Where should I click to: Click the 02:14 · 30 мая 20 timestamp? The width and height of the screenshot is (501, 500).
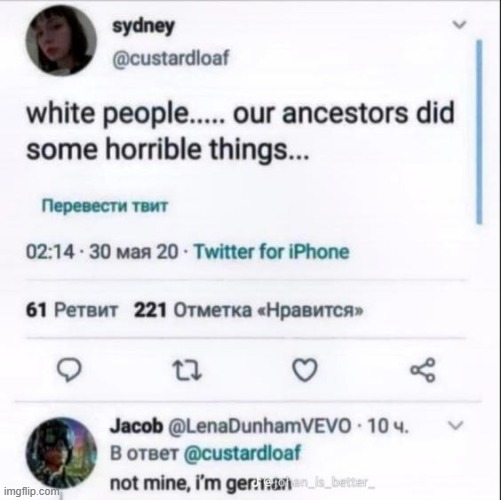103,252
